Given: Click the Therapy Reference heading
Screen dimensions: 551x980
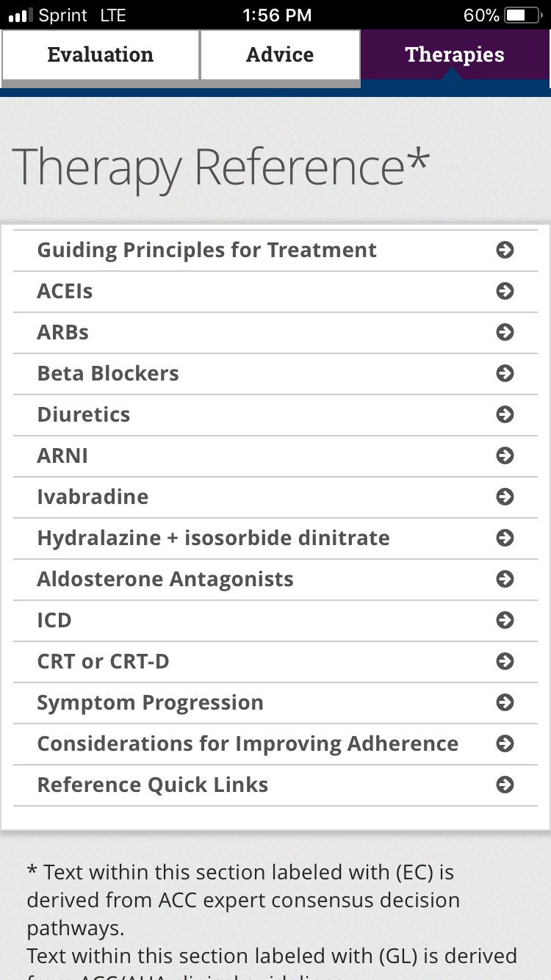Looking at the screenshot, I should click(x=220, y=167).
